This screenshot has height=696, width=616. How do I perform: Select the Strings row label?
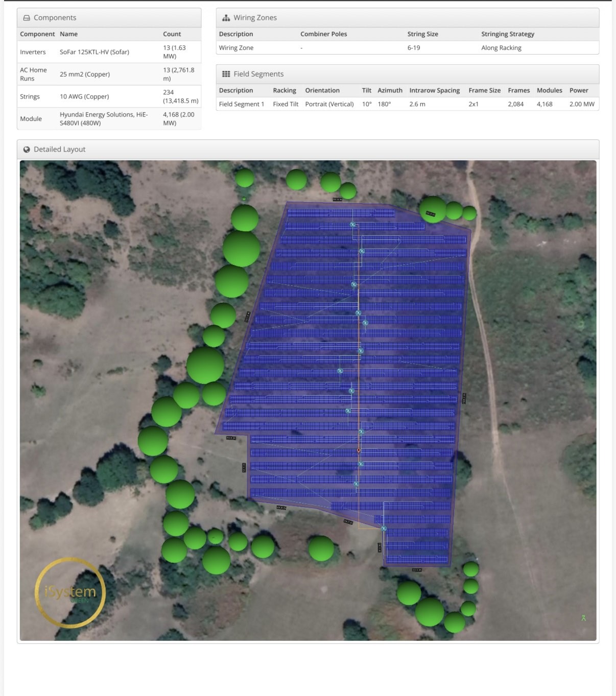click(x=30, y=97)
